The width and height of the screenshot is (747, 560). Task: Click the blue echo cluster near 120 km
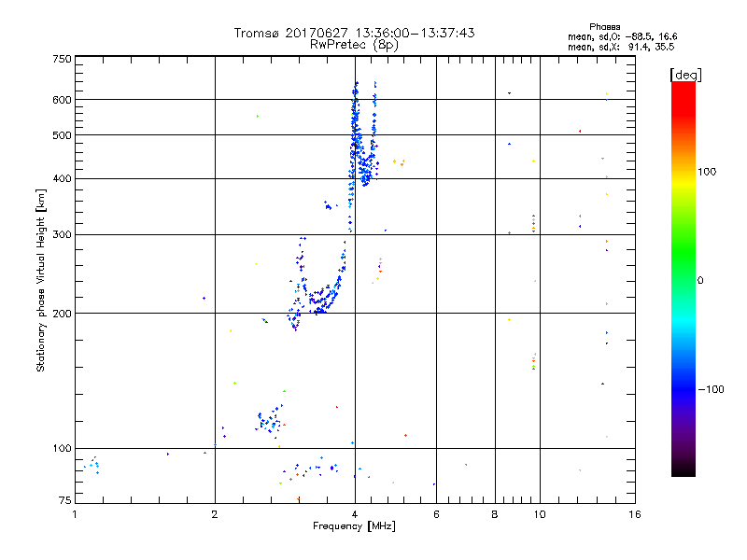click(x=269, y=420)
